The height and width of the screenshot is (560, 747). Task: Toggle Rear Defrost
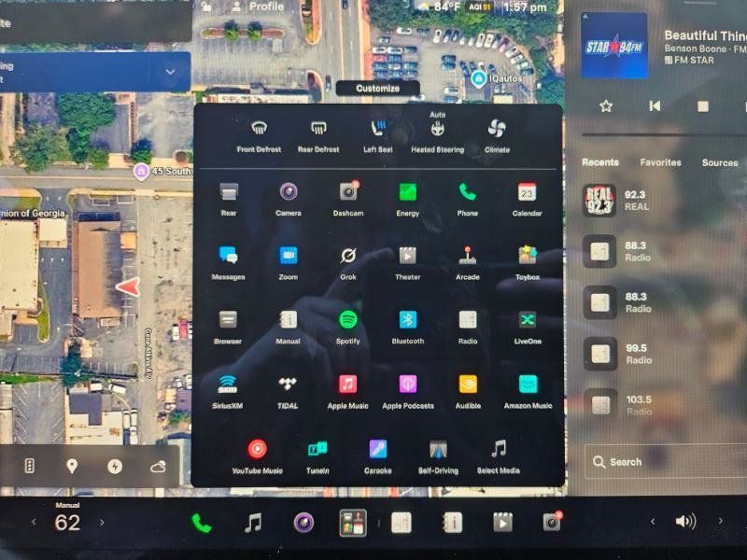318,129
